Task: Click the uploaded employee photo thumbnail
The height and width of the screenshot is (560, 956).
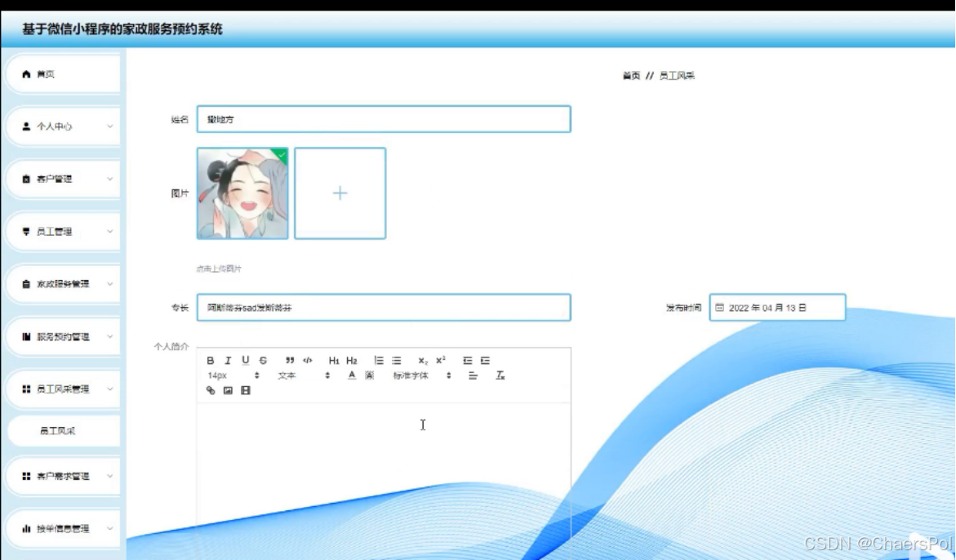Action: 242,193
